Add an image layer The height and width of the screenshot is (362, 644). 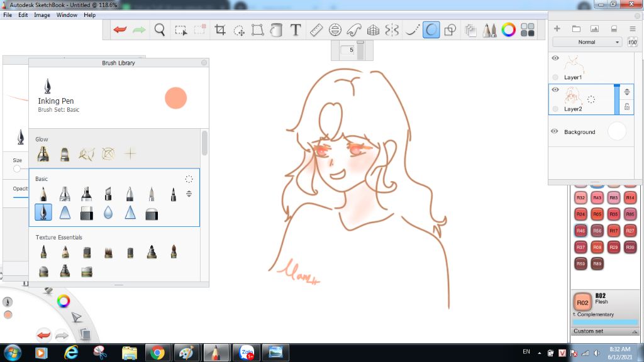[x=595, y=29]
